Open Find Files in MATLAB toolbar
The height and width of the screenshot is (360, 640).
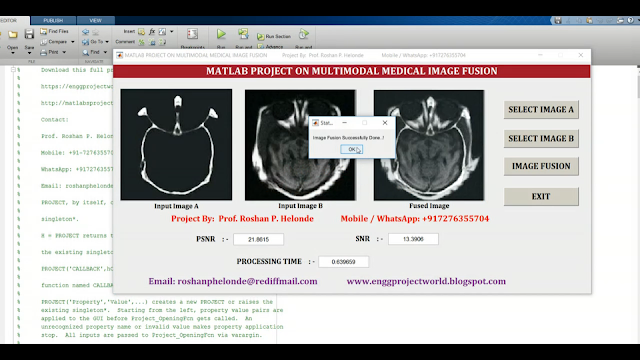[x=54, y=31]
